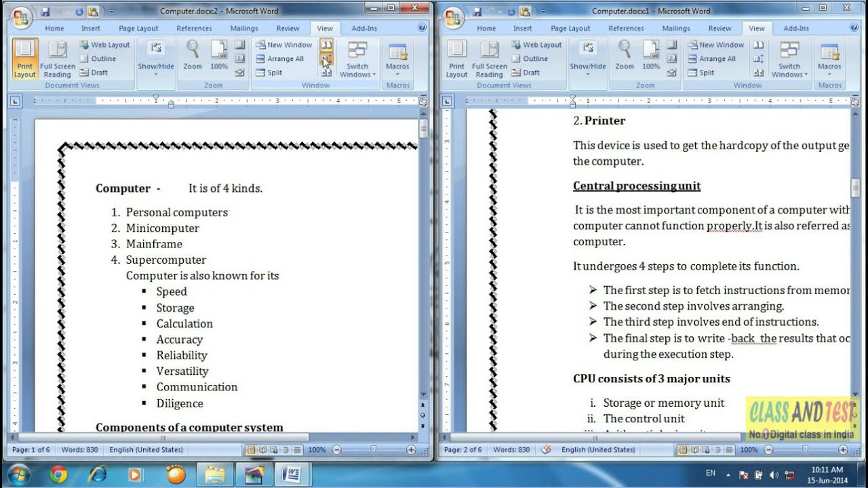Click Print Layout in the left Word window
Viewport: 868px width, 488px height.
(x=24, y=59)
